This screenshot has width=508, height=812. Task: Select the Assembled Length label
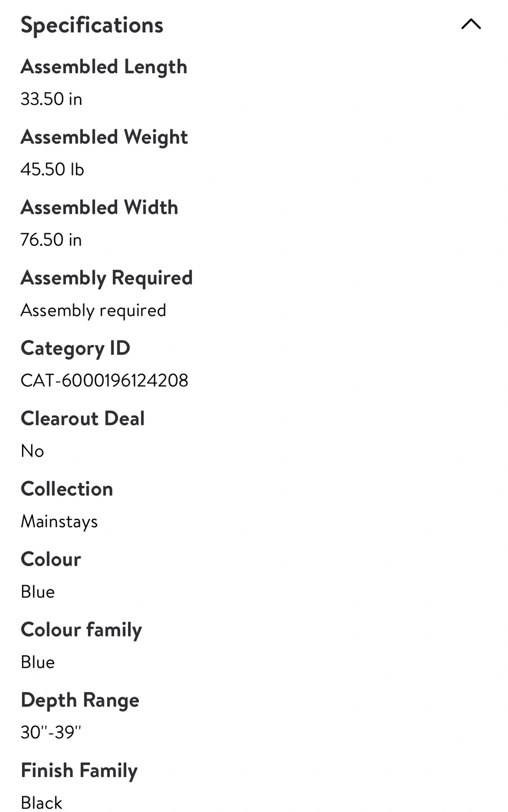[x=104, y=67]
